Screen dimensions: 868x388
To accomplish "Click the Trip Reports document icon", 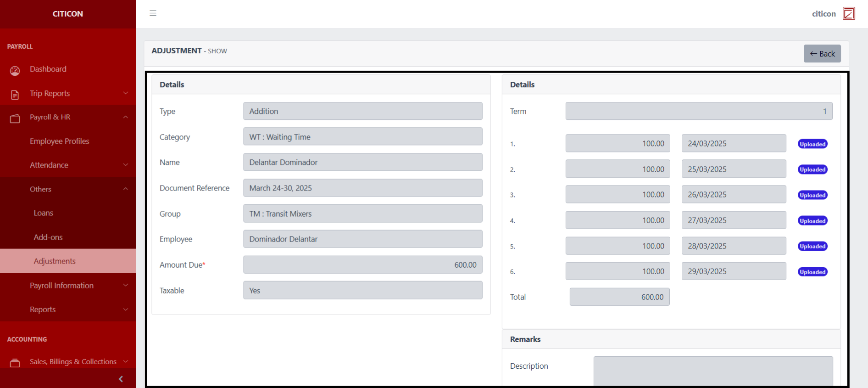I will pyautogui.click(x=15, y=95).
